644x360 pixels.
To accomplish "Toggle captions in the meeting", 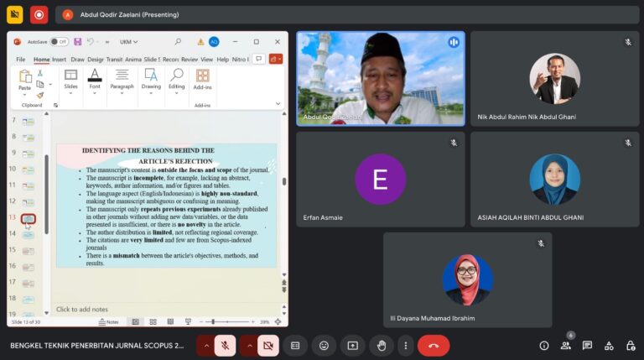I will 295,345.
